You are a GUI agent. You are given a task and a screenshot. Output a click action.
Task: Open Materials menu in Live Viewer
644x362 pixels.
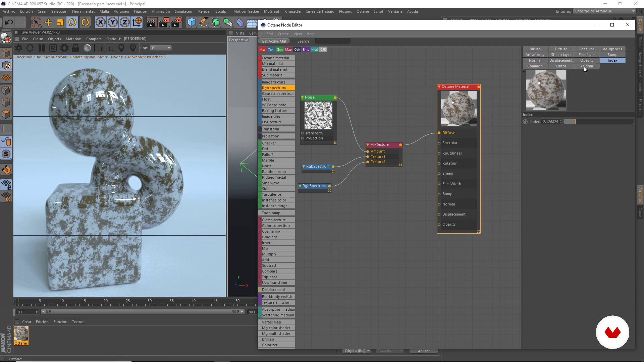(x=73, y=39)
